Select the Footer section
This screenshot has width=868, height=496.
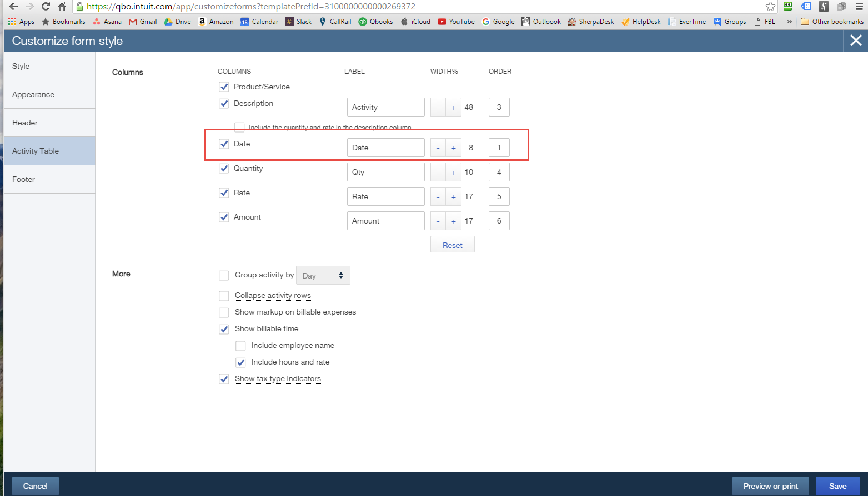23,179
